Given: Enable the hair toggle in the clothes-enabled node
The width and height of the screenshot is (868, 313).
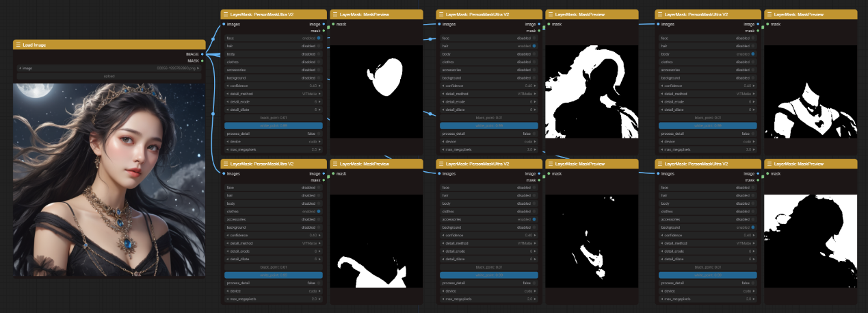Looking at the screenshot, I should click(318, 196).
